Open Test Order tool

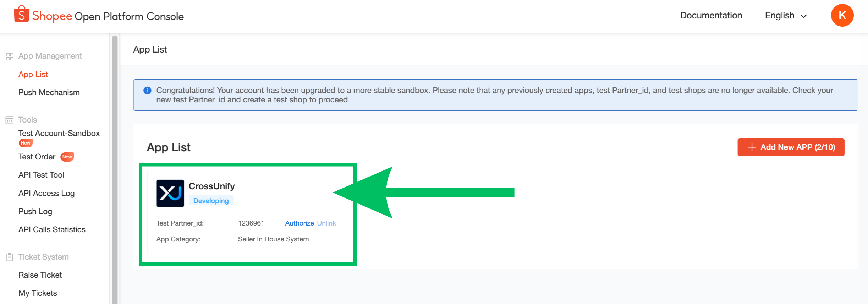coord(37,157)
